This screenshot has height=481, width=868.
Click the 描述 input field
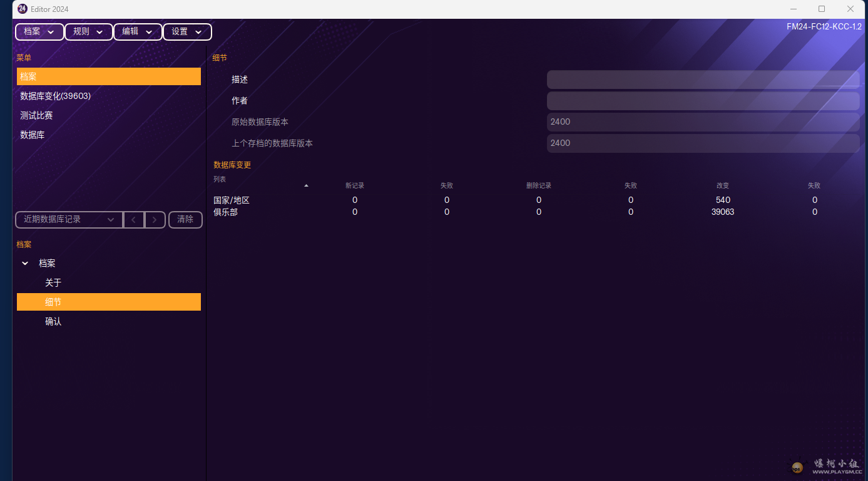pyautogui.click(x=702, y=80)
